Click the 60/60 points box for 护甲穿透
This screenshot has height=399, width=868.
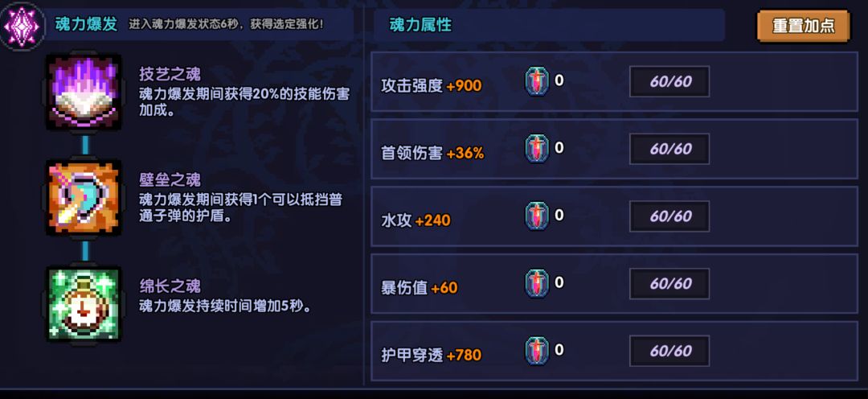669,351
